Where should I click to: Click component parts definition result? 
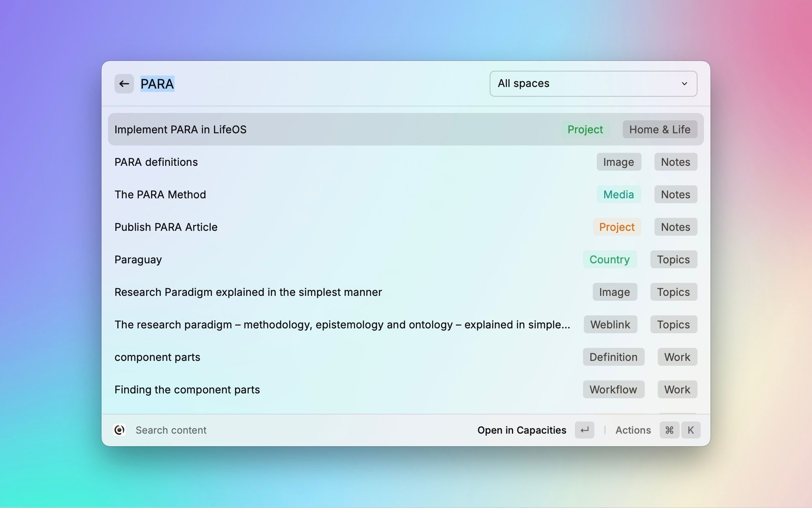tap(157, 357)
